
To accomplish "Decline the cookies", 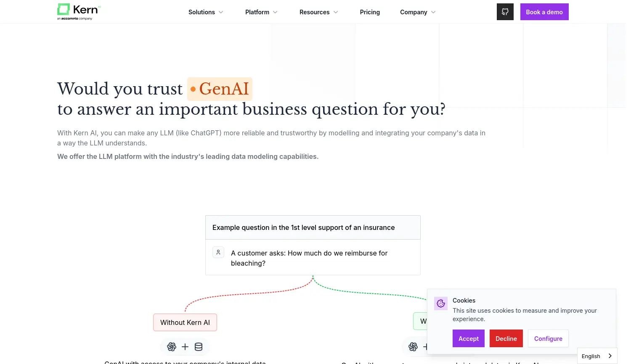I will [506, 338].
